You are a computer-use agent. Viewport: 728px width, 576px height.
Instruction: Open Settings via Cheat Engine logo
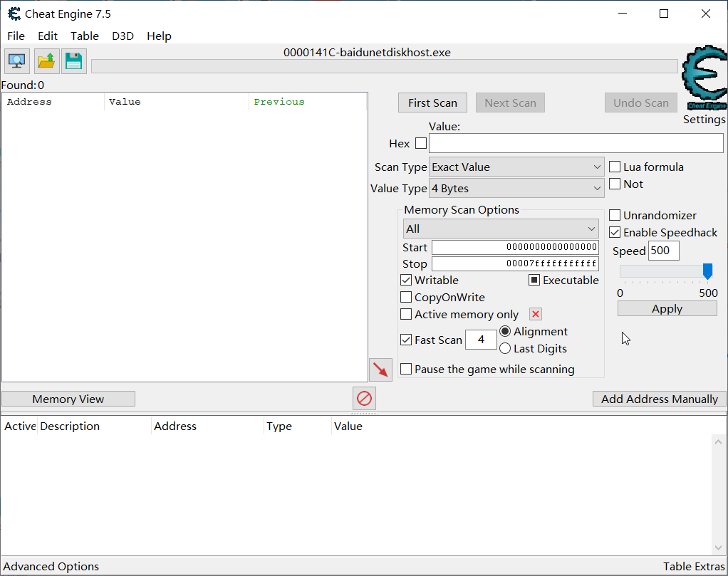pyautogui.click(x=704, y=78)
